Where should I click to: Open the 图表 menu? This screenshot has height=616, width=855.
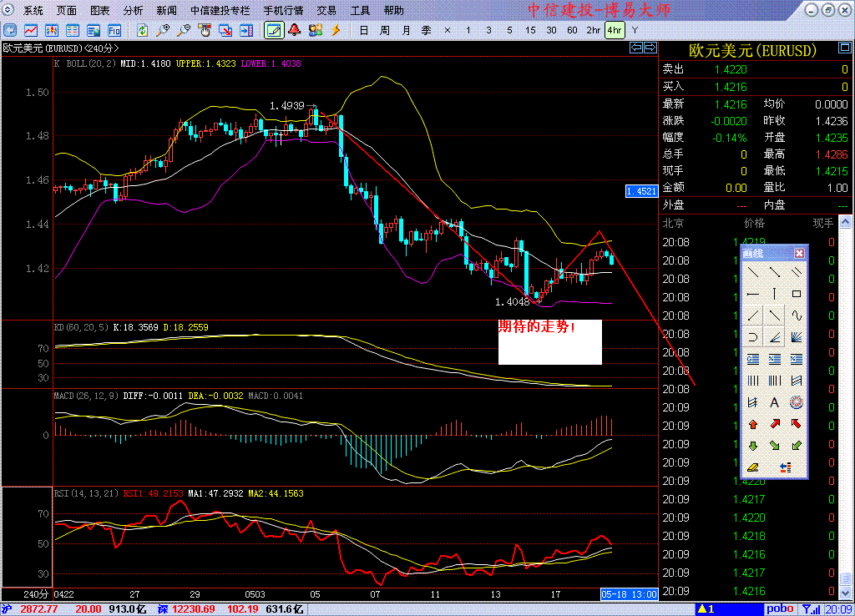[x=100, y=10]
